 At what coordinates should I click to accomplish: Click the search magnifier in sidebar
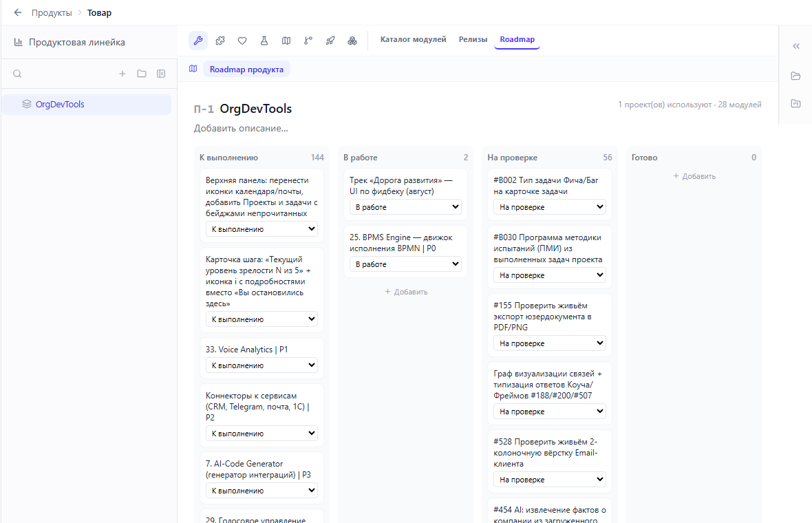17,74
